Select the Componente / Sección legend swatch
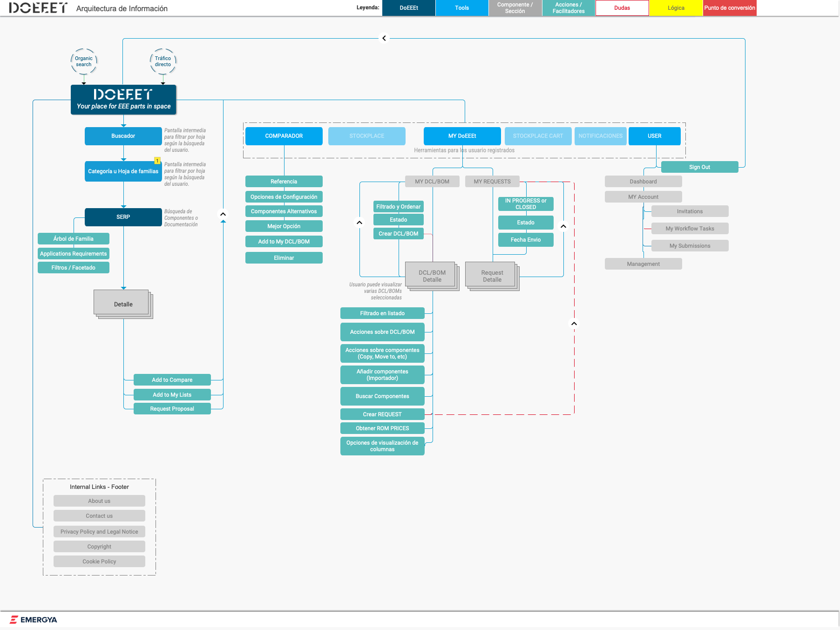840x630 pixels. 515,8
